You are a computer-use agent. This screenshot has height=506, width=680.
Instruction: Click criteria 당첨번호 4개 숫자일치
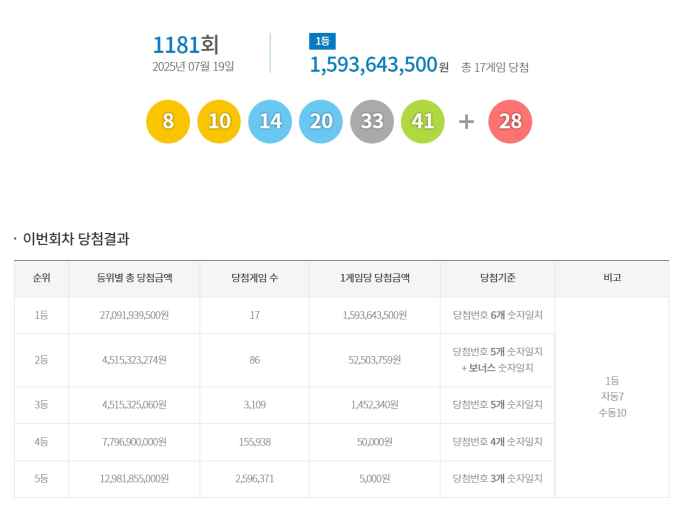click(498, 442)
